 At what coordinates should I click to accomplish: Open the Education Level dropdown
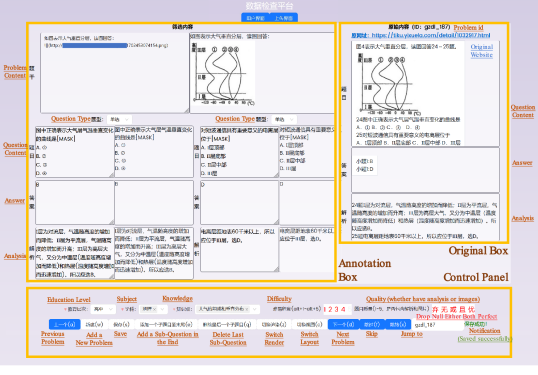pos(103,309)
